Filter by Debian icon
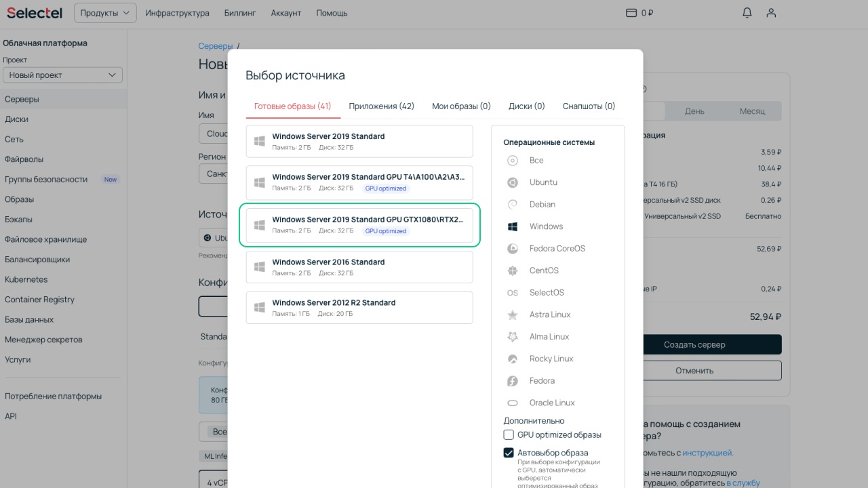The width and height of the screenshot is (868, 488). click(513, 205)
